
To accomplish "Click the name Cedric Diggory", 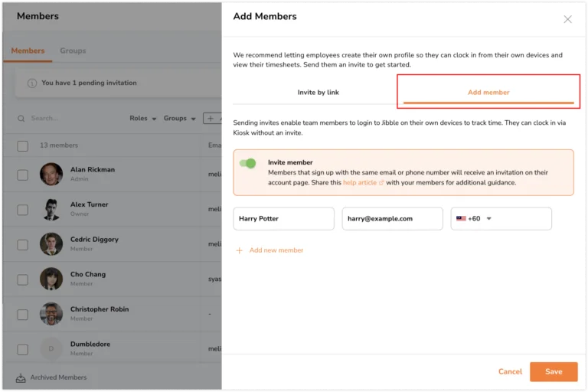I will [94, 240].
